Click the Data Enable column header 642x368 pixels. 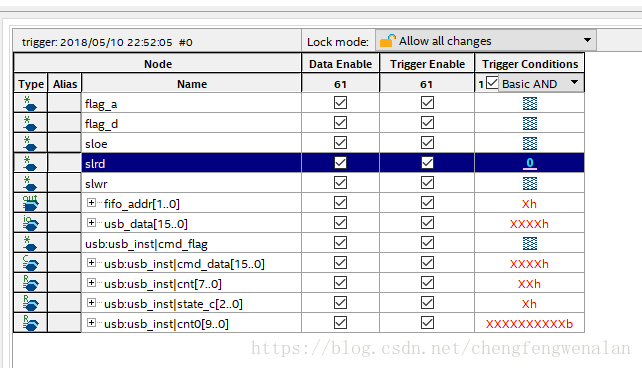[340, 64]
